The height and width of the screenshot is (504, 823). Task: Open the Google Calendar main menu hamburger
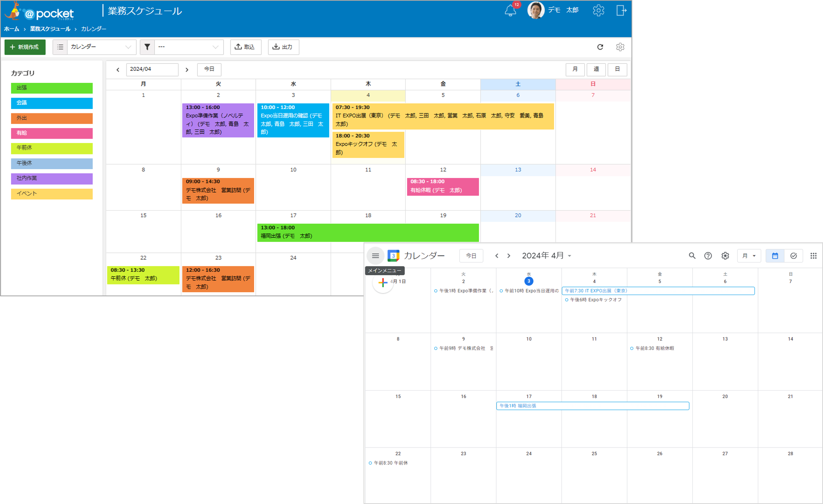click(x=375, y=256)
